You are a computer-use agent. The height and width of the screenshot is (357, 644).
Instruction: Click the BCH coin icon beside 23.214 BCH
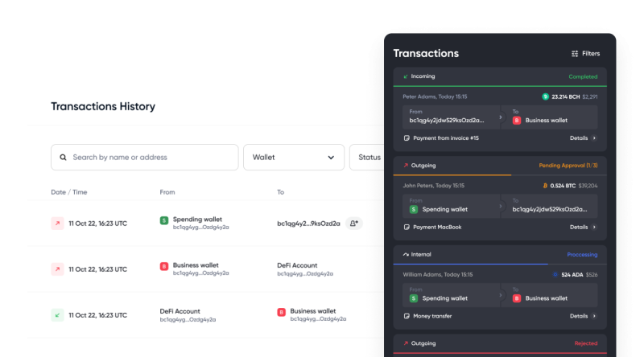545,96
